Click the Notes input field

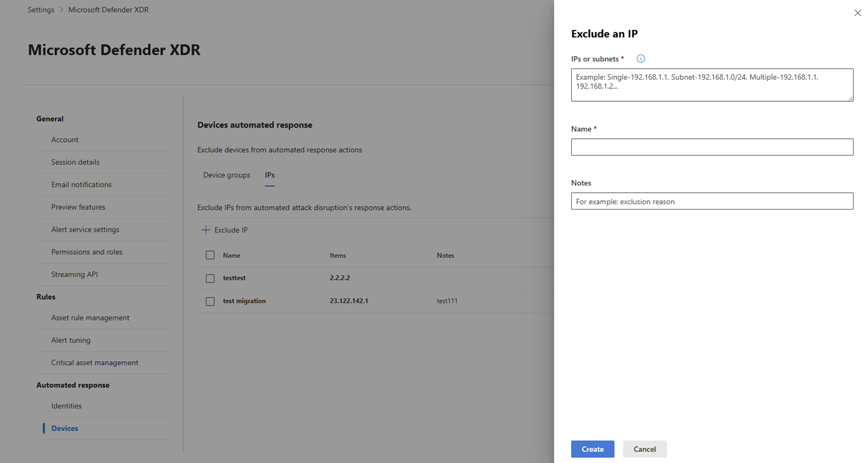[x=712, y=201]
